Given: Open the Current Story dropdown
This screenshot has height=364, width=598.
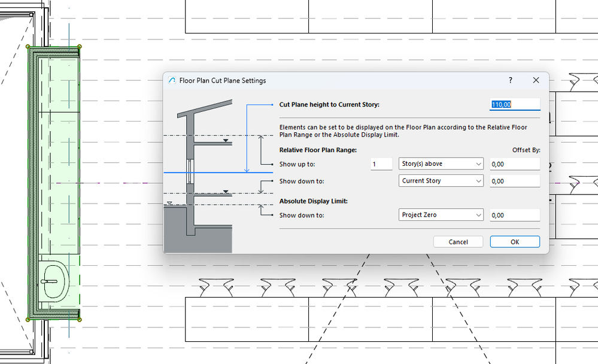Looking at the screenshot, I should tap(441, 181).
